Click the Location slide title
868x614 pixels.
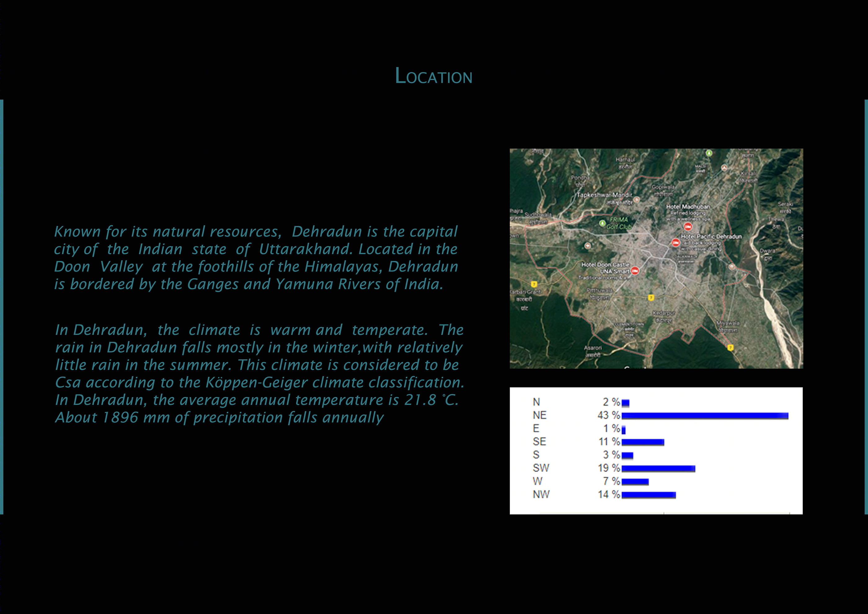pyautogui.click(x=434, y=76)
